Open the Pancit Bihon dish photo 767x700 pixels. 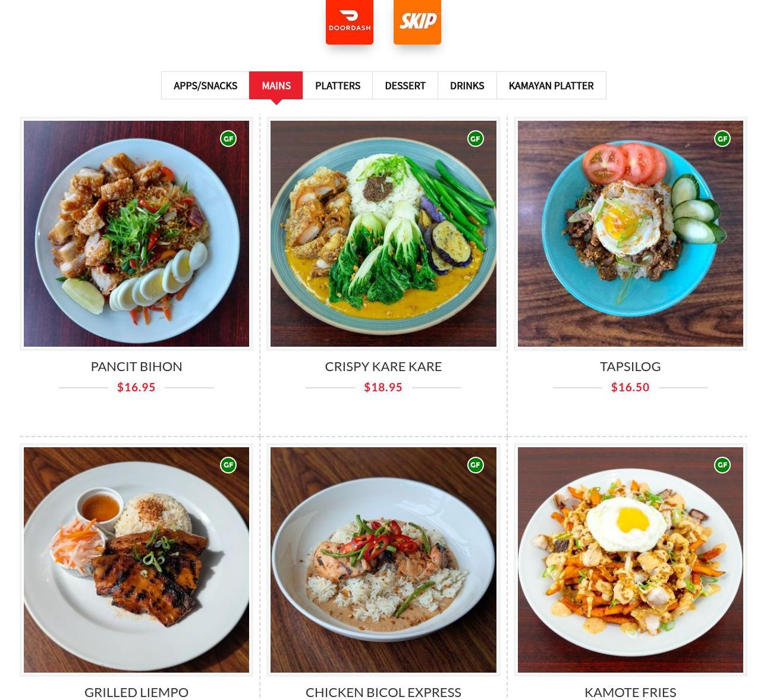click(x=136, y=234)
